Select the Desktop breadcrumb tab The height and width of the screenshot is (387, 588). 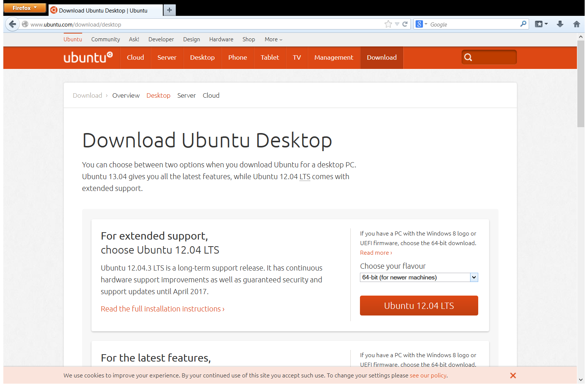158,95
